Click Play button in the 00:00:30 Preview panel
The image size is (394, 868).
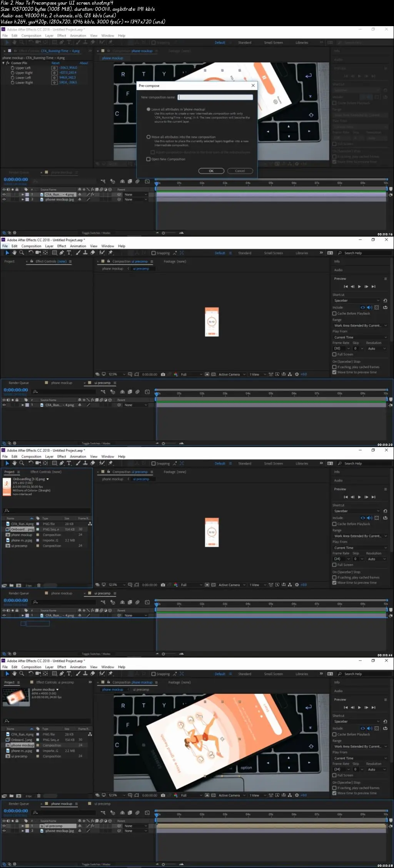click(359, 287)
